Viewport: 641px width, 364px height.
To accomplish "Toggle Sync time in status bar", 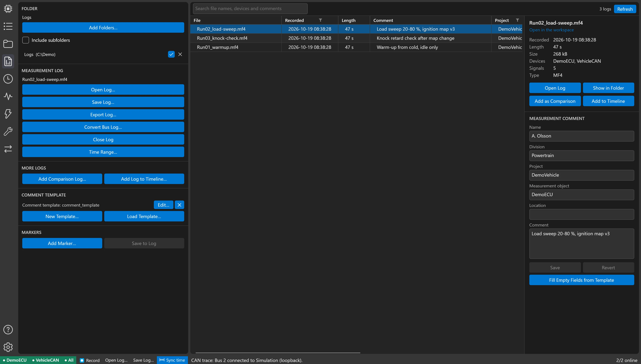I will 172,360.
